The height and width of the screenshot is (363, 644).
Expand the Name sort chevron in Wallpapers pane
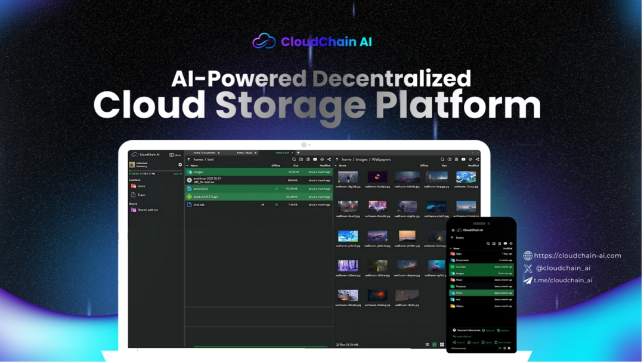tap(336, 165)
